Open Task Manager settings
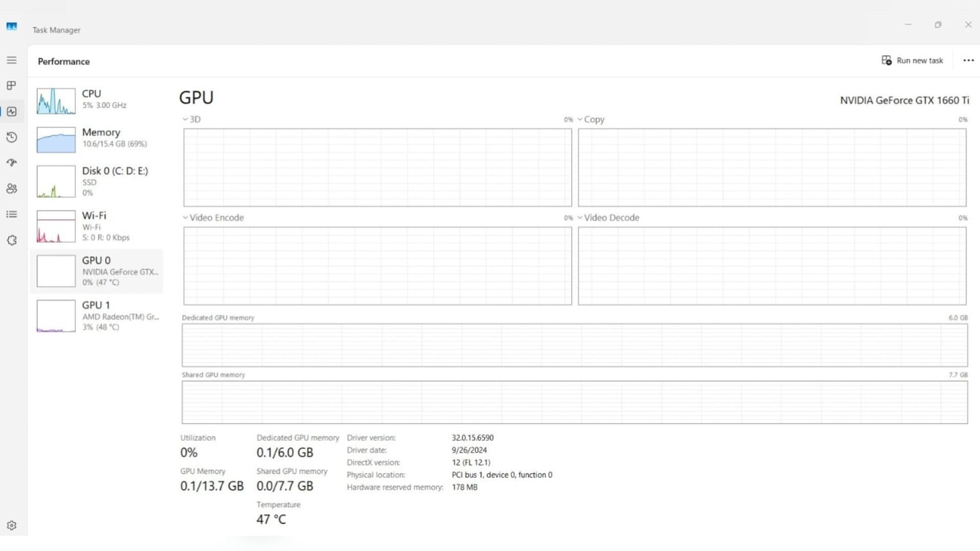Screen dimensions: 980x551 point(11,525)
